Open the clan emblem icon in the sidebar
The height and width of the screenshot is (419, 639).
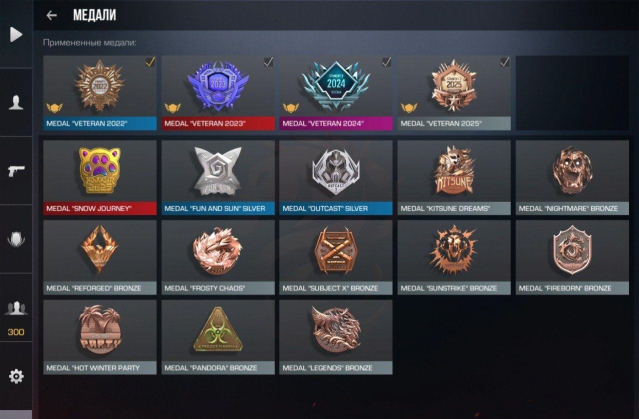pos(16,239)
